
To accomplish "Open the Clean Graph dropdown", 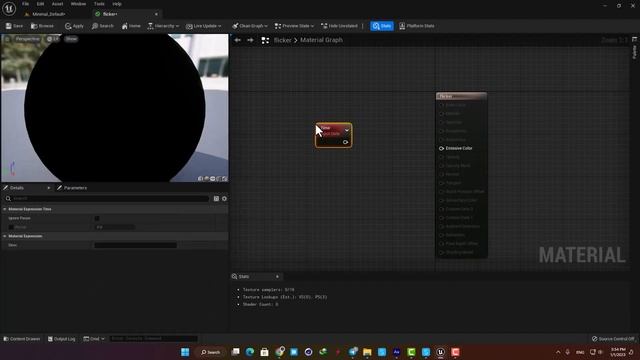I will coord(250,26).
